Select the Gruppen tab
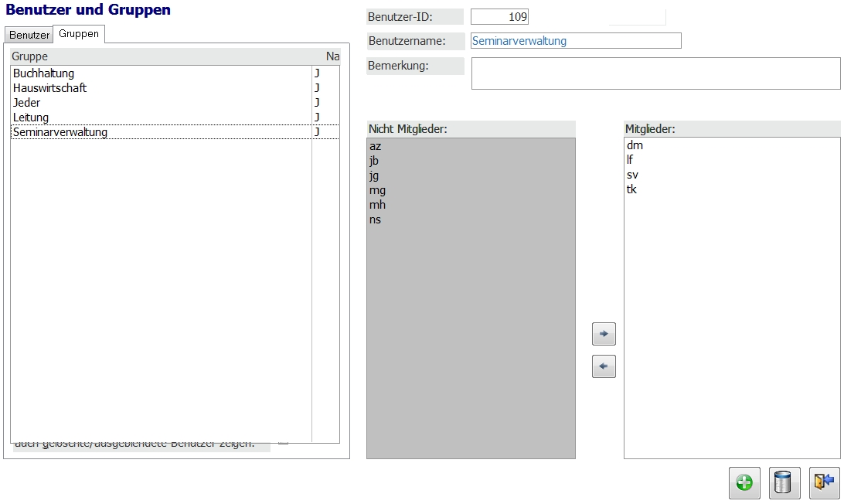 (x=79, y=34)
